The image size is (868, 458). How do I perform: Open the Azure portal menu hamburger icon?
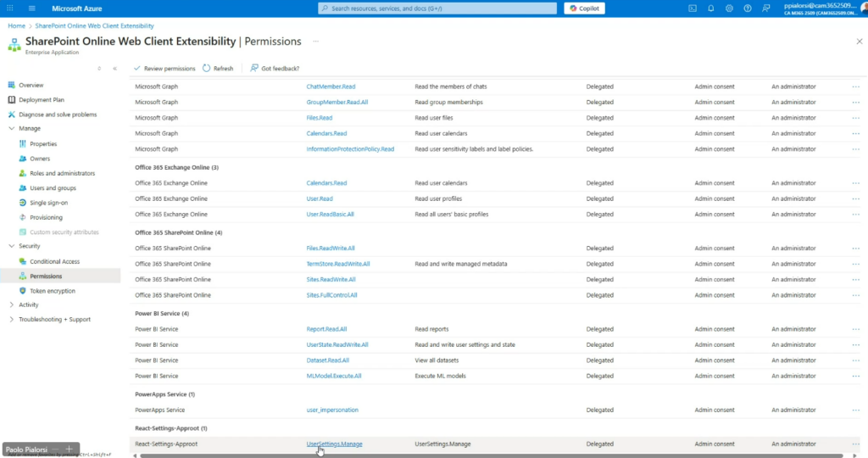(31, 8)
